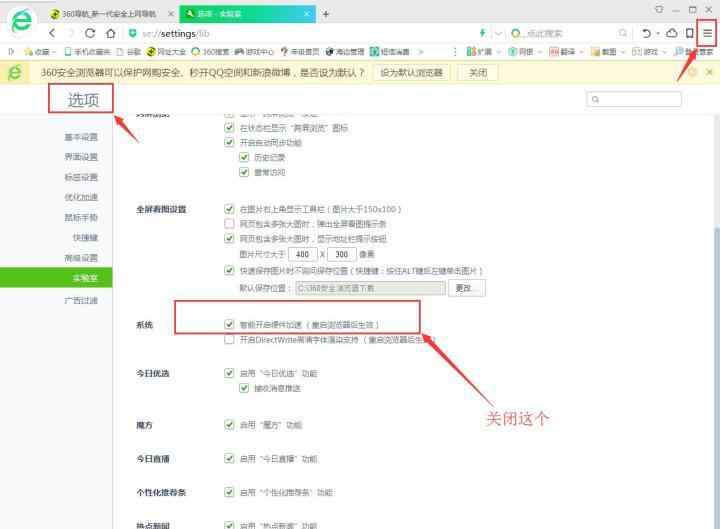Click the 360 browser logo at top left
Viewport: 720px width, 529px height.
point(21,21)
